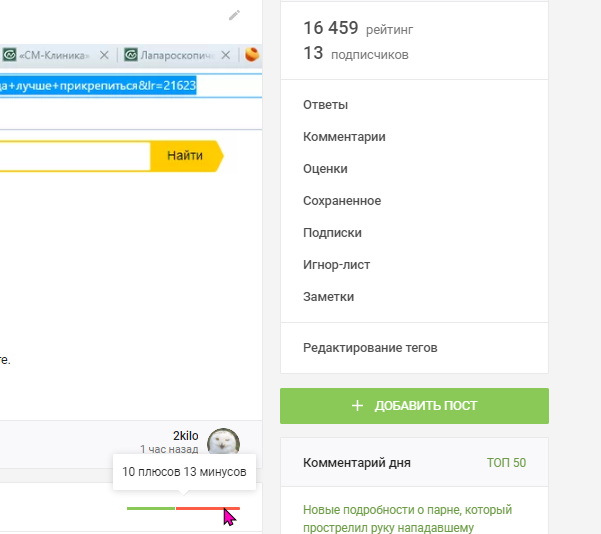Screen dimensions: 601x534
Task: Go to Оценки
Action: [x=325, y=169]
